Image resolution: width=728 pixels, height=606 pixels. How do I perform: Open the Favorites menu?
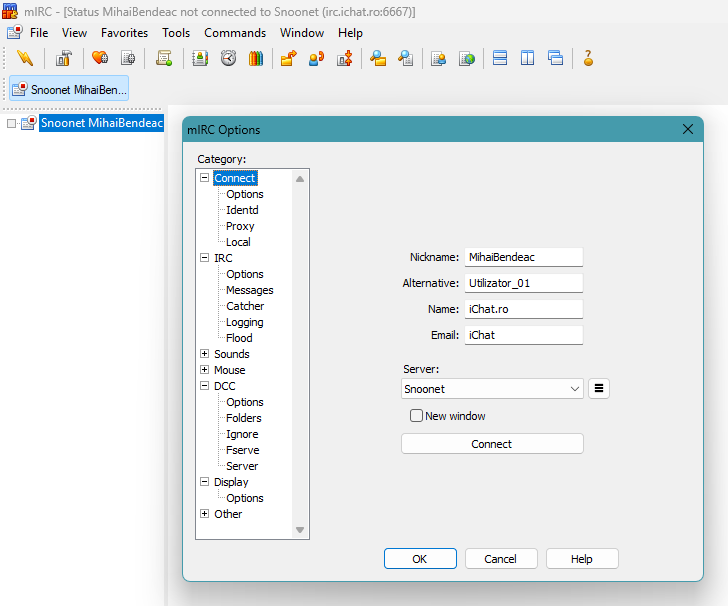click(124, 33)
